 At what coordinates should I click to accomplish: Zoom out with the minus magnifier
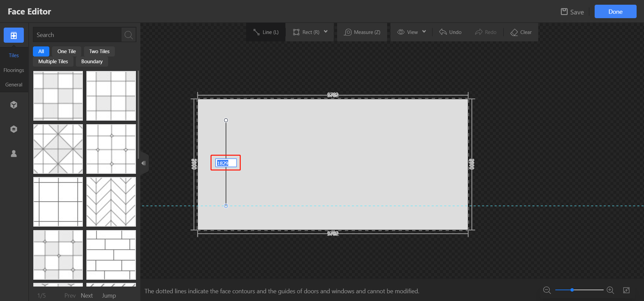(547, 290)
